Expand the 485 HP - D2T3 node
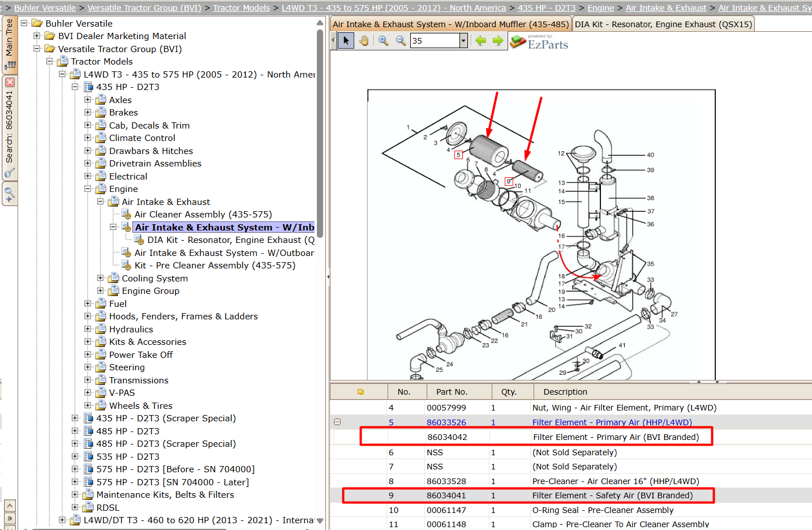 coord(75,431)
